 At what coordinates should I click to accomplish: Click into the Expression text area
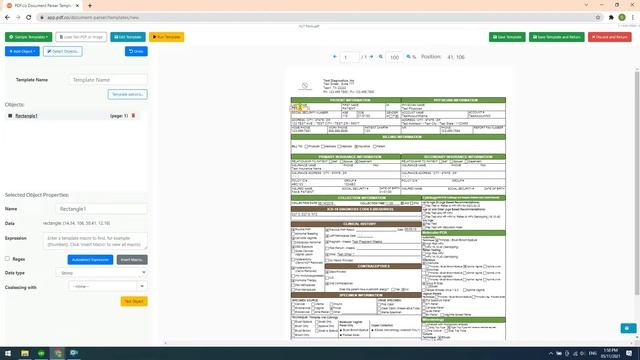(95, 241)
